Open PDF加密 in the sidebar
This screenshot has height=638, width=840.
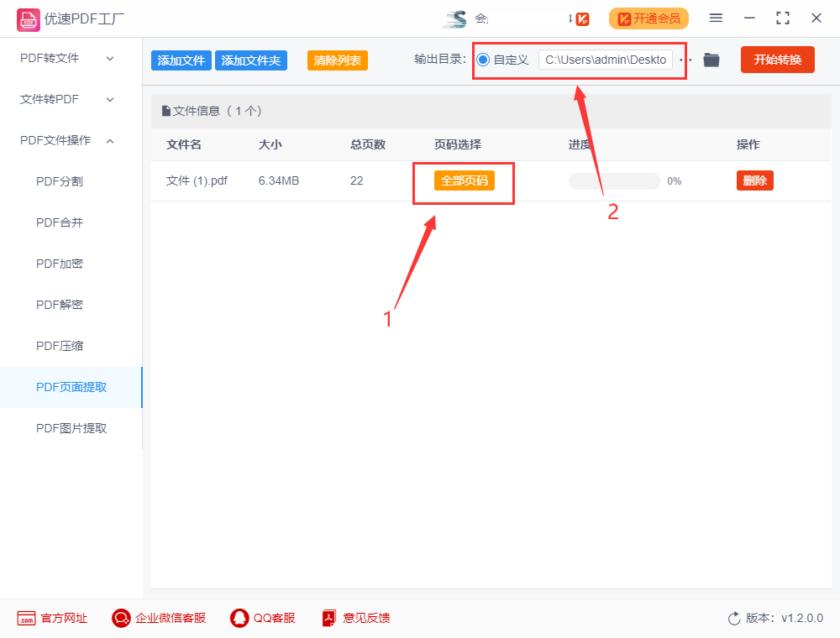60,264
